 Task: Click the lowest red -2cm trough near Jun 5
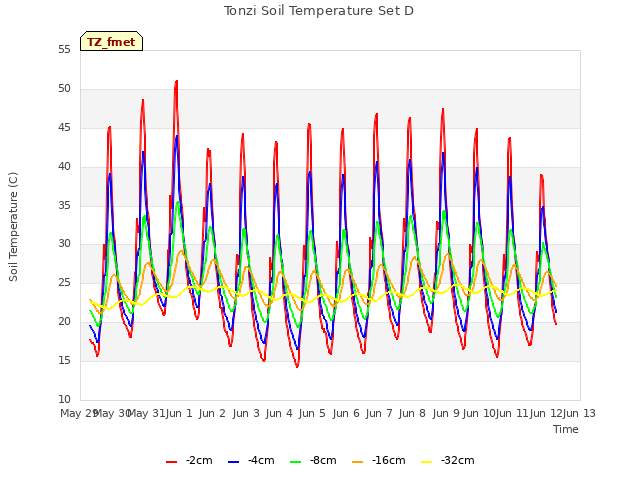click(x=298, y=366)
